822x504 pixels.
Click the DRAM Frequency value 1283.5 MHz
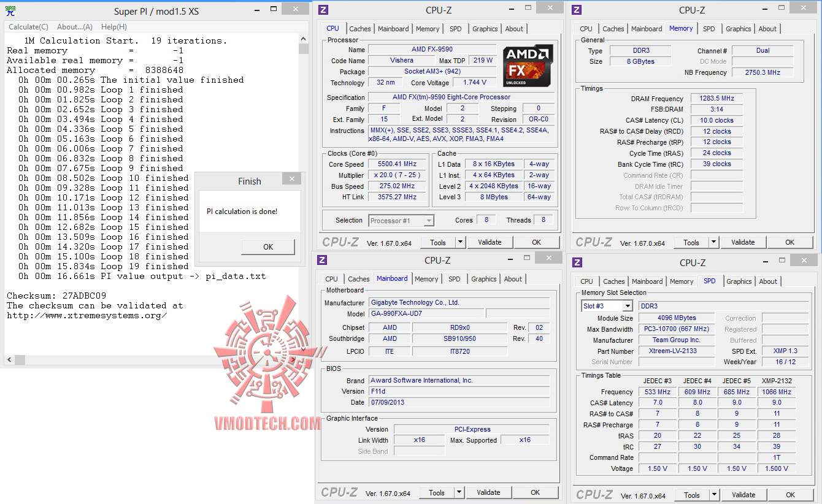pos(716,99)
